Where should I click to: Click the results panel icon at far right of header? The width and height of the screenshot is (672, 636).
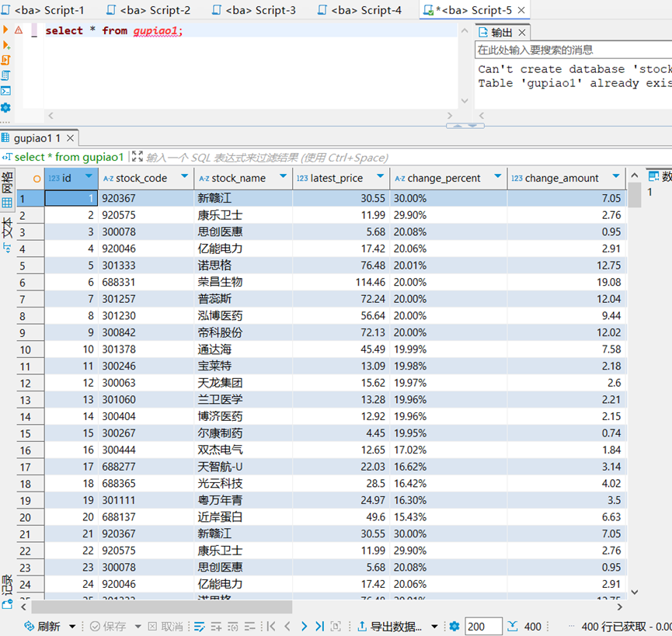(x=653, y=176)
